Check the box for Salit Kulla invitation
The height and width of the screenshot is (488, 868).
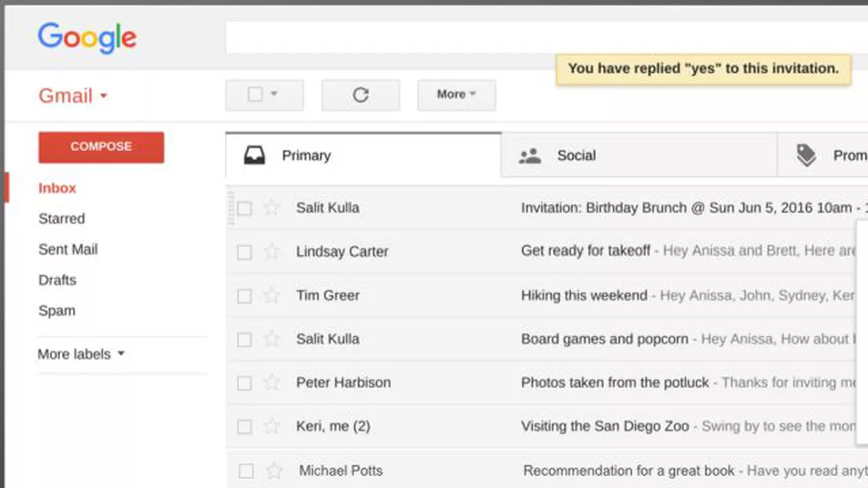[x=245, y=208]
